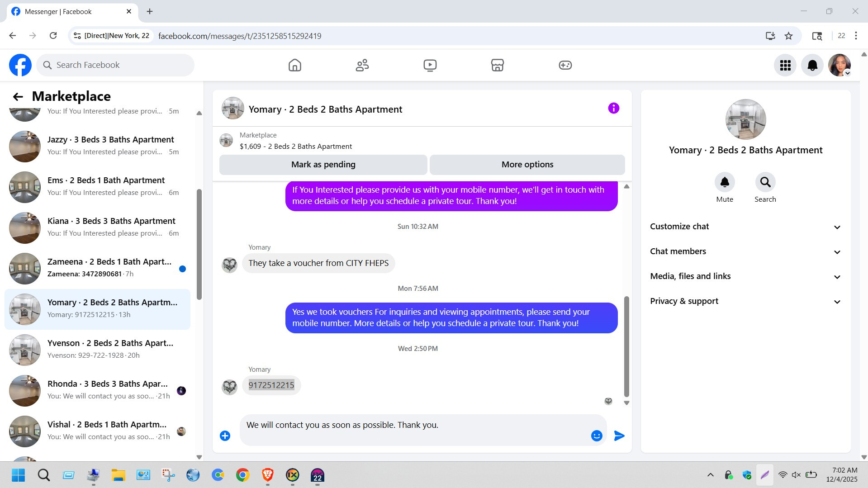Mute this conversation bell icon
868x488 pixels.
tap(725, 182)
